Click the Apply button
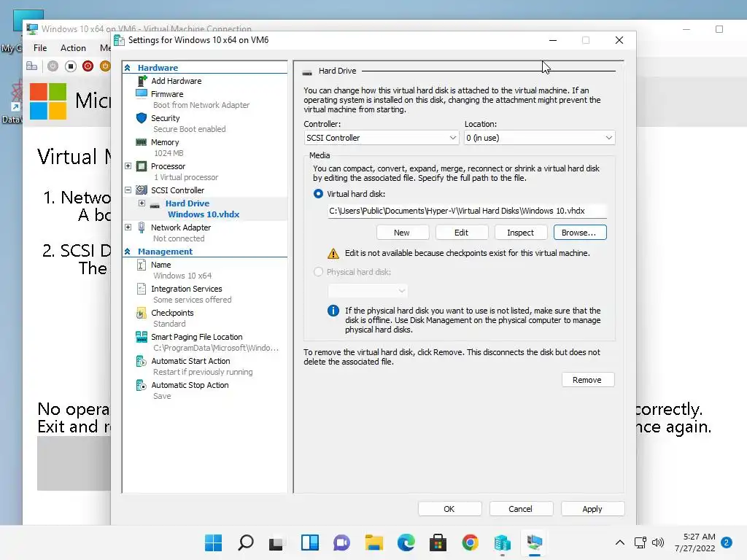 (x=592, y=508)
